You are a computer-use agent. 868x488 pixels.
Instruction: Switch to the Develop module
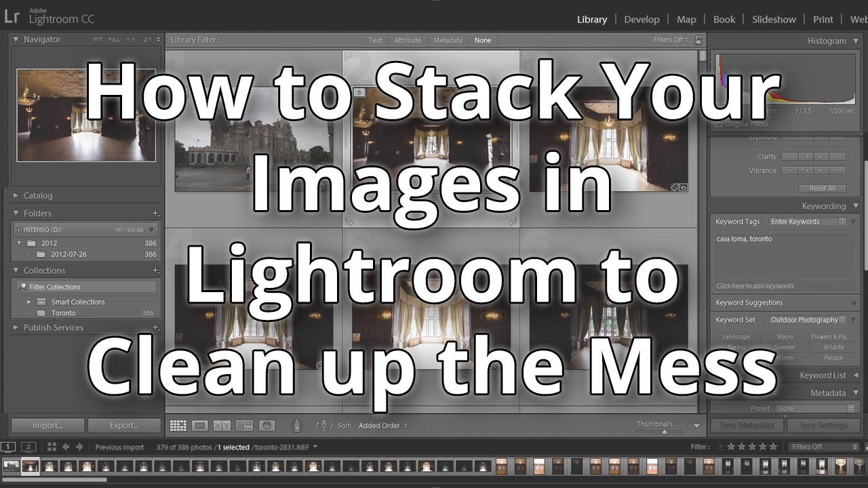click(x=642, y=19)
